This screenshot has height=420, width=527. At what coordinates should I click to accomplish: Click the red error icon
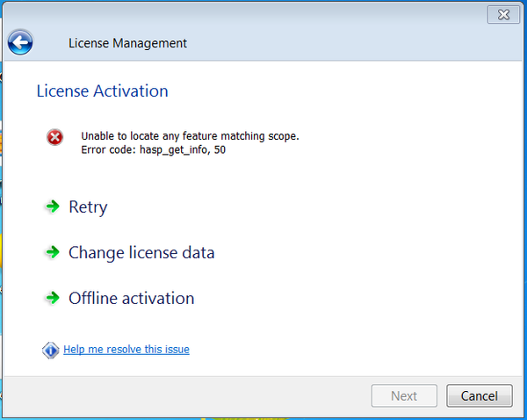(54, 137)
